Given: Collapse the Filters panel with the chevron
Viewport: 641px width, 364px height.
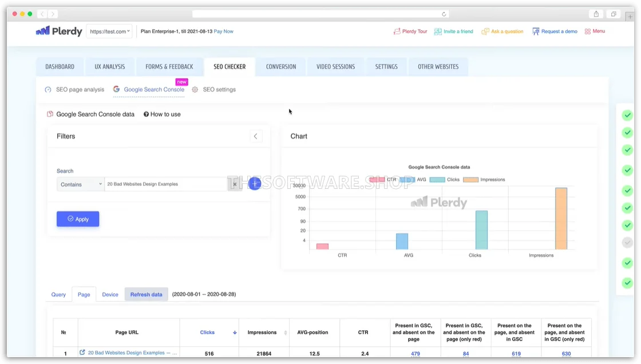Looking at the screenshot, I should (255, 136).
